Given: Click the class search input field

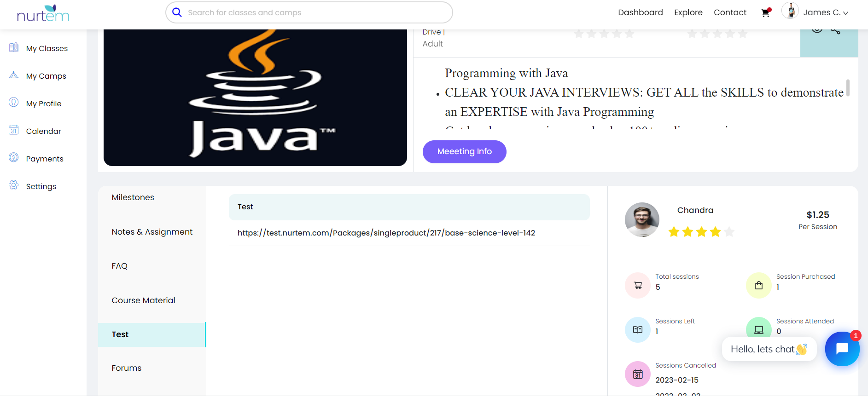Looking at the screenshot, I should pos(313,12).
